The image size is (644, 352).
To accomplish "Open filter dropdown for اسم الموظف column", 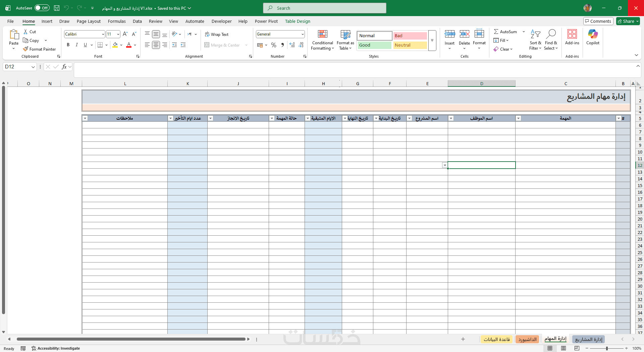I will (451, 118).
